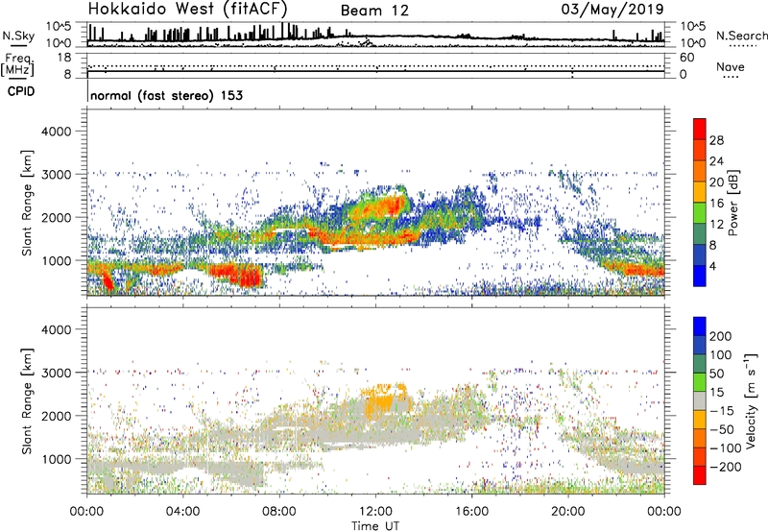Click the 12:00 time tick label
Image resolution: width=768 pixels, height=532 pixels.
[375, 512]
